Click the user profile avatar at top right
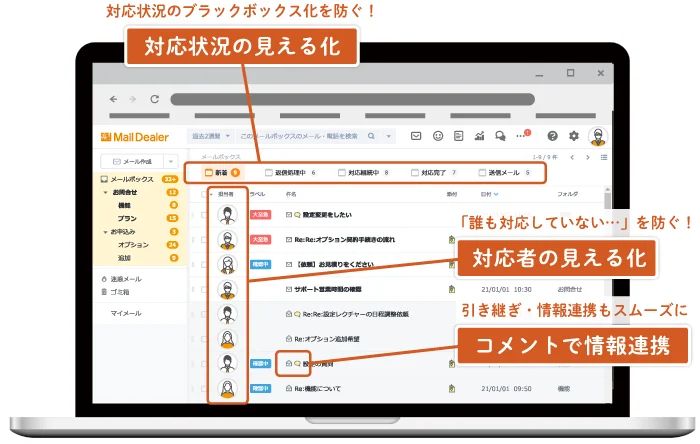Image resolution: width=700 pixels, height=444 pixels. [x=597, y=136]
